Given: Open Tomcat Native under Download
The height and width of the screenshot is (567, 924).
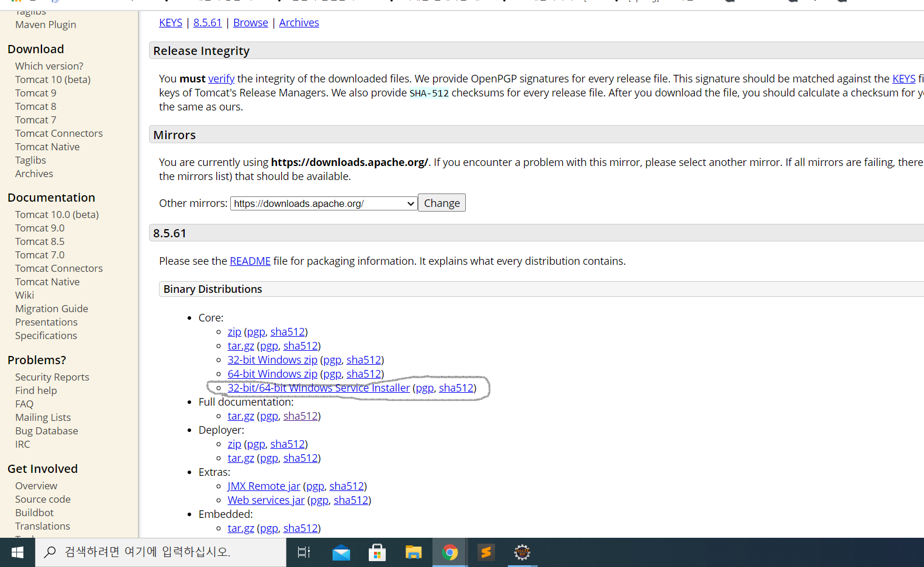Looking at the screenshot, I should 47,147.
